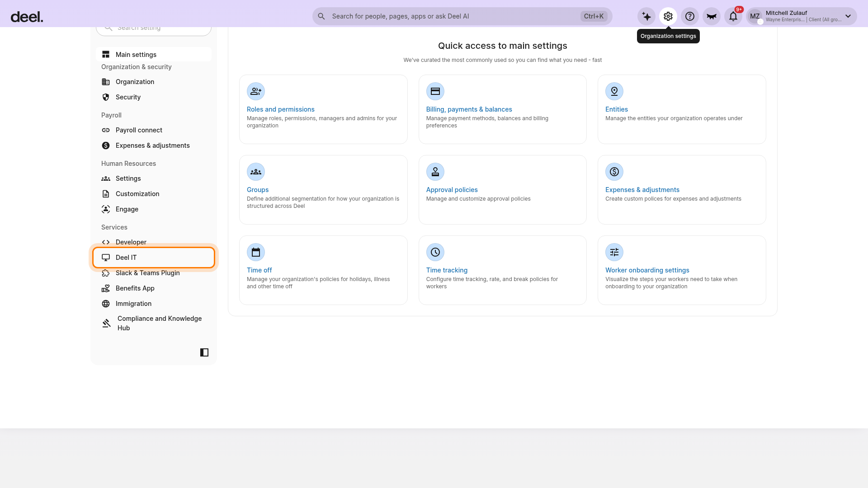Screen dimensions: 868x488
Task: Click the Engage person icon
Action: tap(106, 209)
